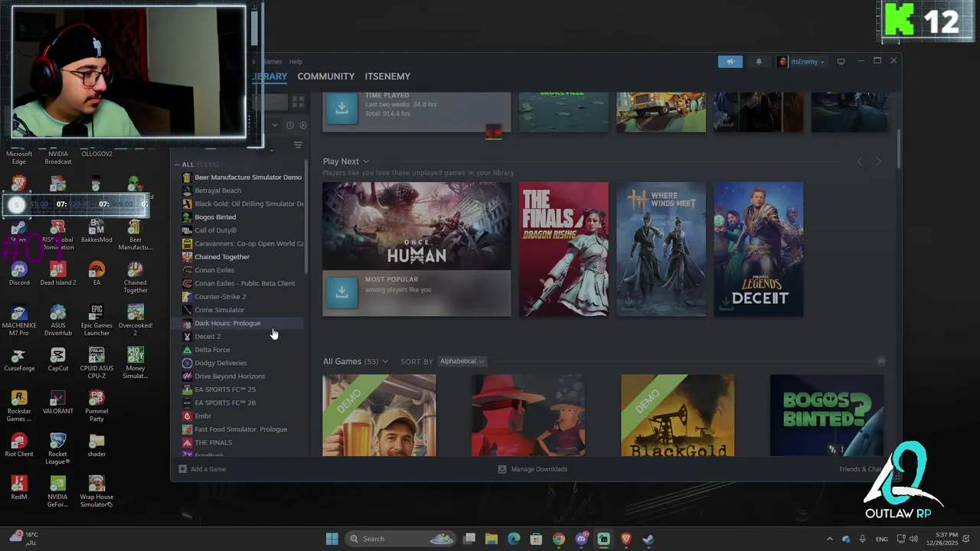
Task: Click the game list sidebar scrollbar
Action: 307,216
